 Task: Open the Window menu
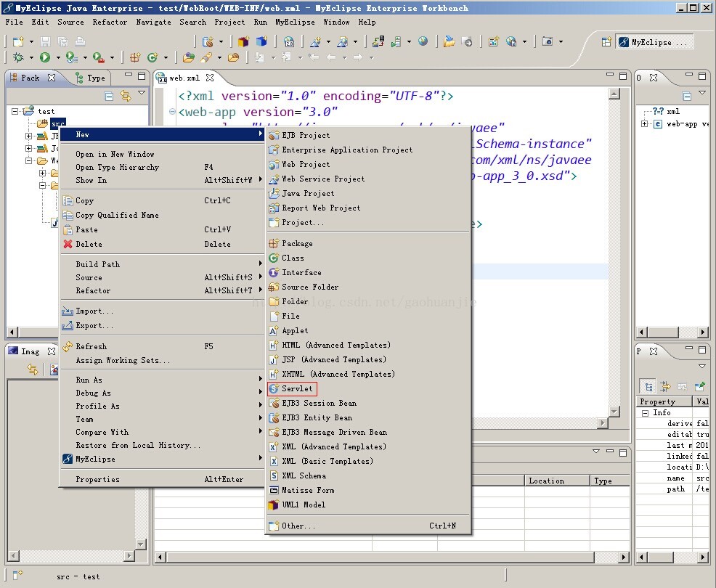(336, 22)
